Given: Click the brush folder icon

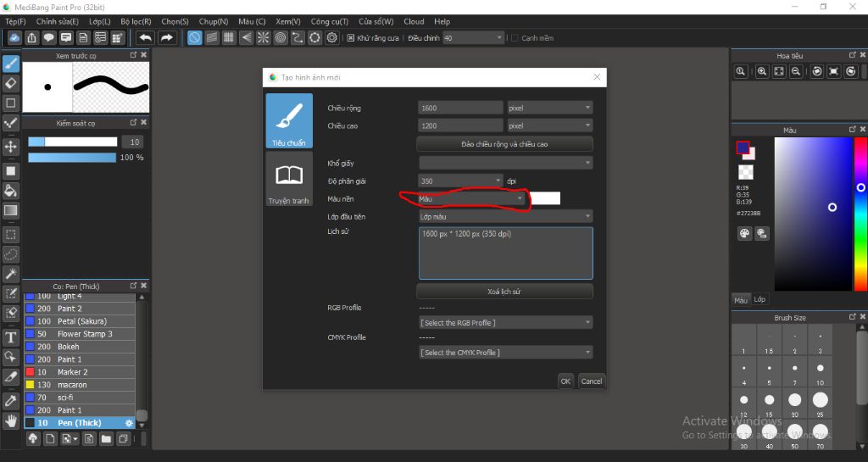Looking at the screenshot, I should pyautogui.click(x=106, y=439).
